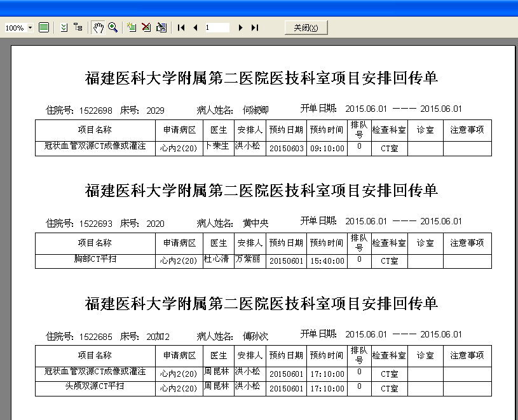Viewport: 518px width, 420px height.
Task: Go to the last page
Action: pyautogui.click(x=255, y=28)
